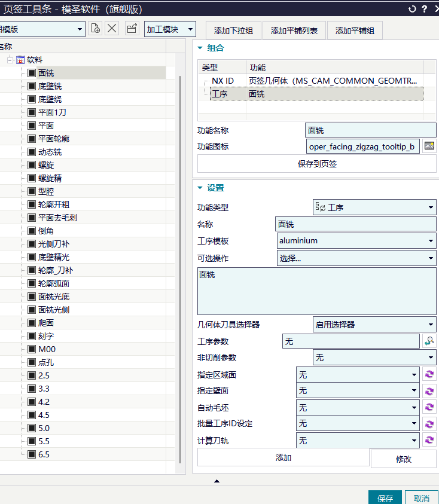The height and width of the screenshot is (504, 439).
Task: Click the 添加 button
Action: (x=283, y=457)
